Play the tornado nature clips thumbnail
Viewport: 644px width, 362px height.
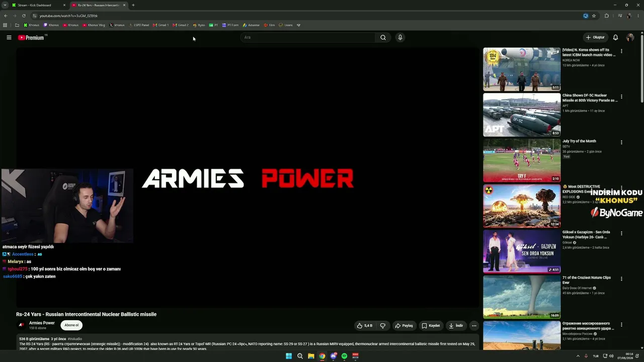[x=522, y=297]
